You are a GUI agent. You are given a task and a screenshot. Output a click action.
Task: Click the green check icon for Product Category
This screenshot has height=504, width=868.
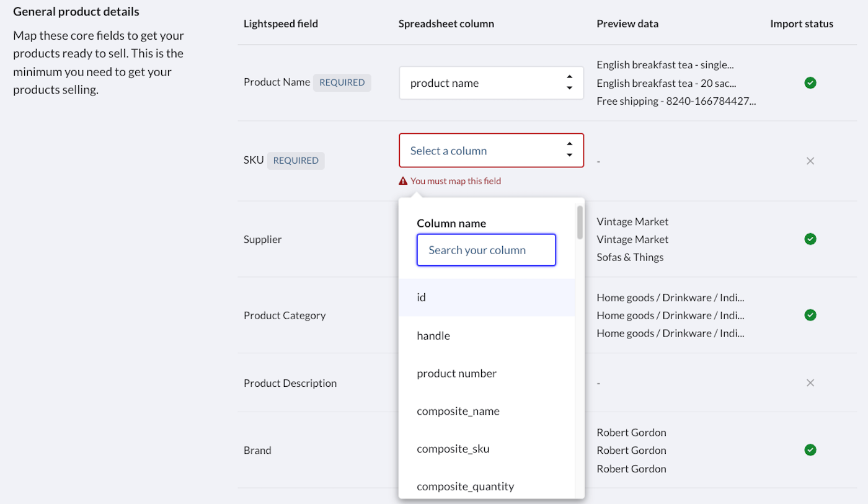point(810,315)
